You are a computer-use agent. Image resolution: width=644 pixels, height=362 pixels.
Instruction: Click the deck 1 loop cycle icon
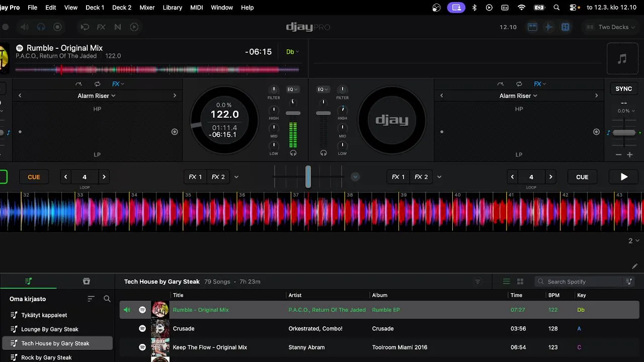[97, 84]
